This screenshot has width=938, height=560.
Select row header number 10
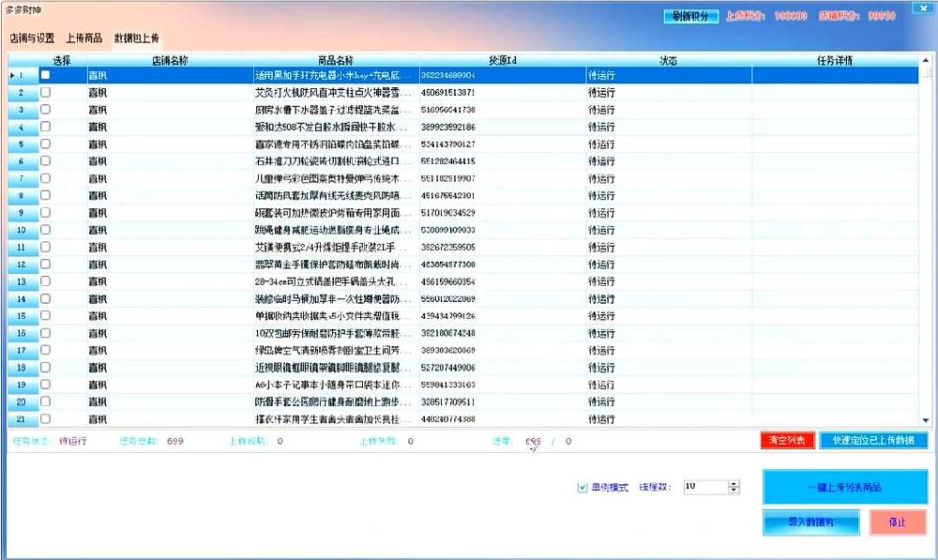(23, 230)
